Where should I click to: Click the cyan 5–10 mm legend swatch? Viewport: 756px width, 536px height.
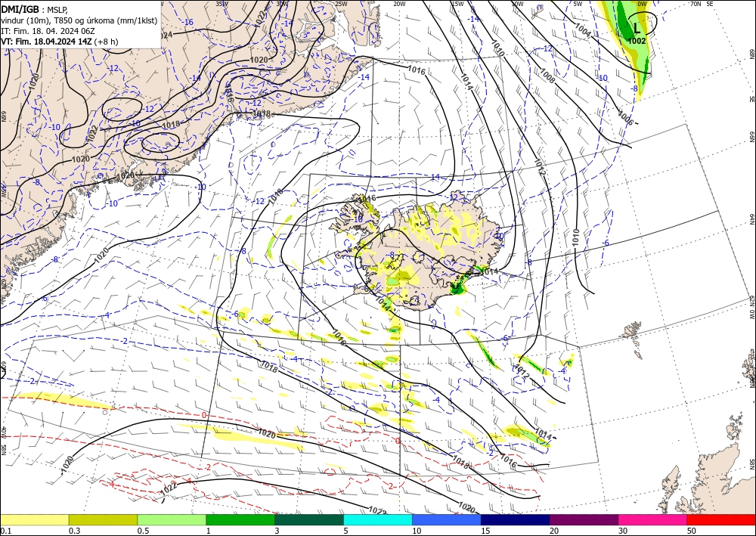coord(378,519)
